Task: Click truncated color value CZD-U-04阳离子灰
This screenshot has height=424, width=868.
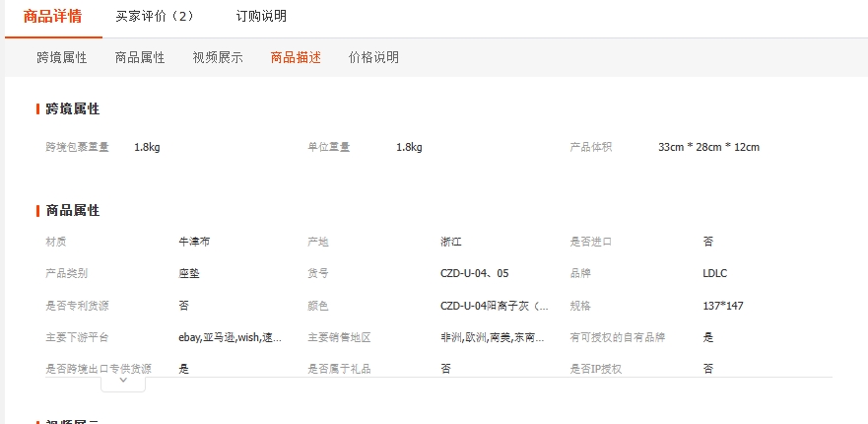Action: (x=495, y=306)
